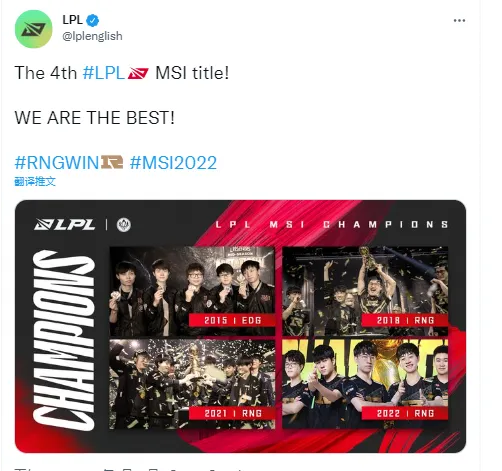Open the 2021 RNG celebration photo
The width and height of the screenshot is (502, 471).
coord(192,384)
